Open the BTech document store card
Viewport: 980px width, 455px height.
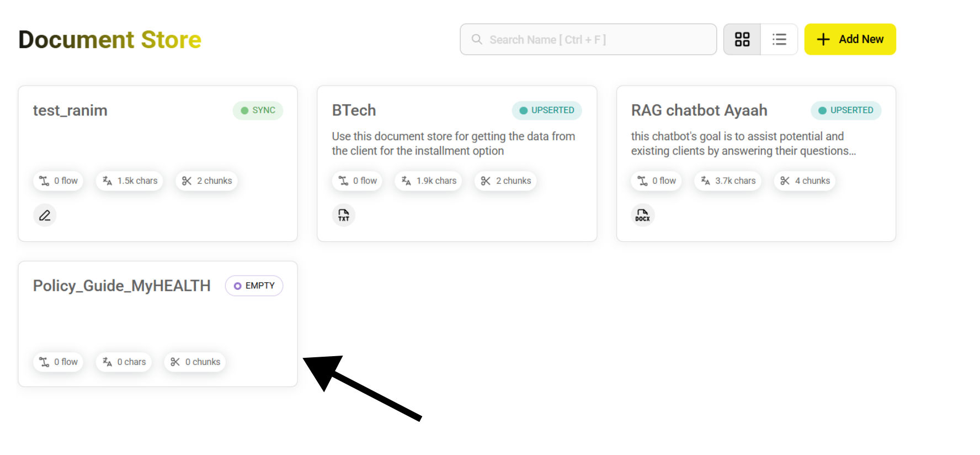pos(354,110)
